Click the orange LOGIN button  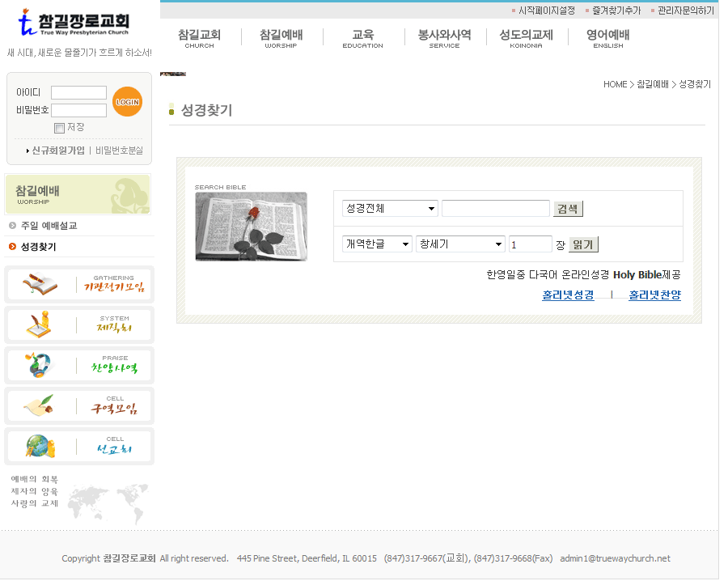click(127, 102)
